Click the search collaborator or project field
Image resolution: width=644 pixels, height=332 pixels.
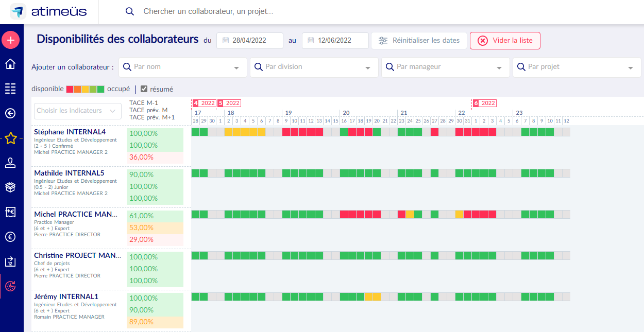pos(209,11)
